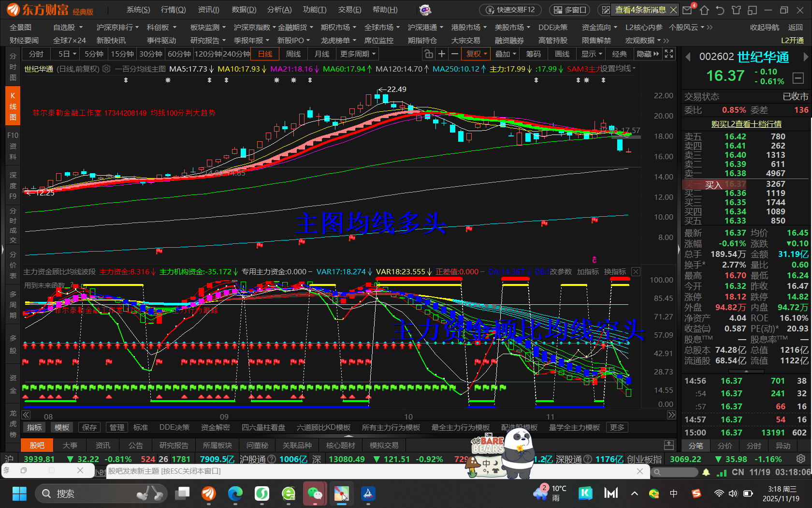
Task: Open the 显示 display dropdown
Action: click(x=592, y=54)
